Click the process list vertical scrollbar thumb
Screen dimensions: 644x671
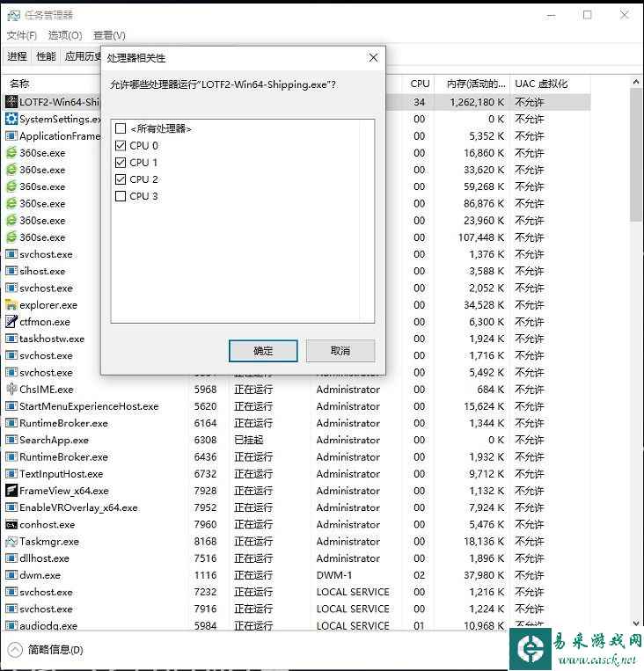(636, 155)
